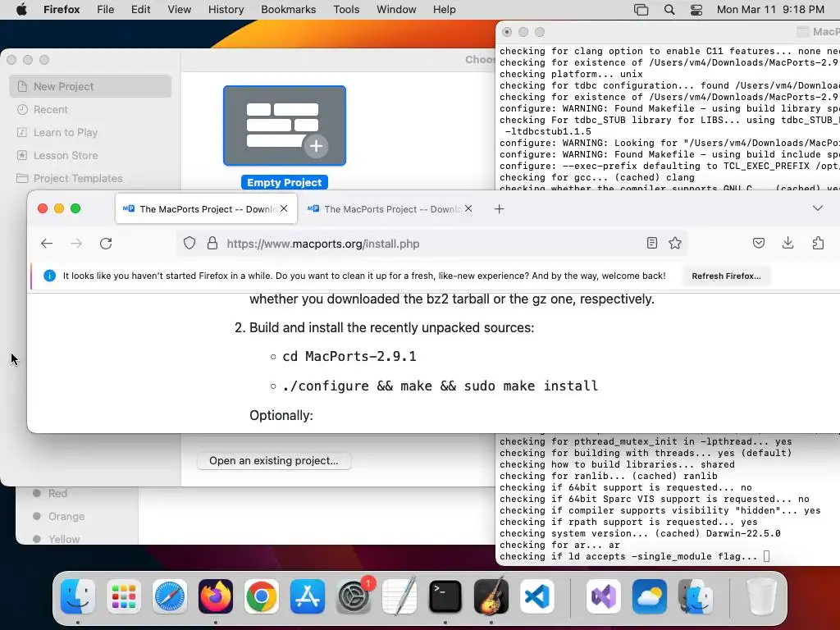Open the Window menu
The image size is (840, 630).
396,10
